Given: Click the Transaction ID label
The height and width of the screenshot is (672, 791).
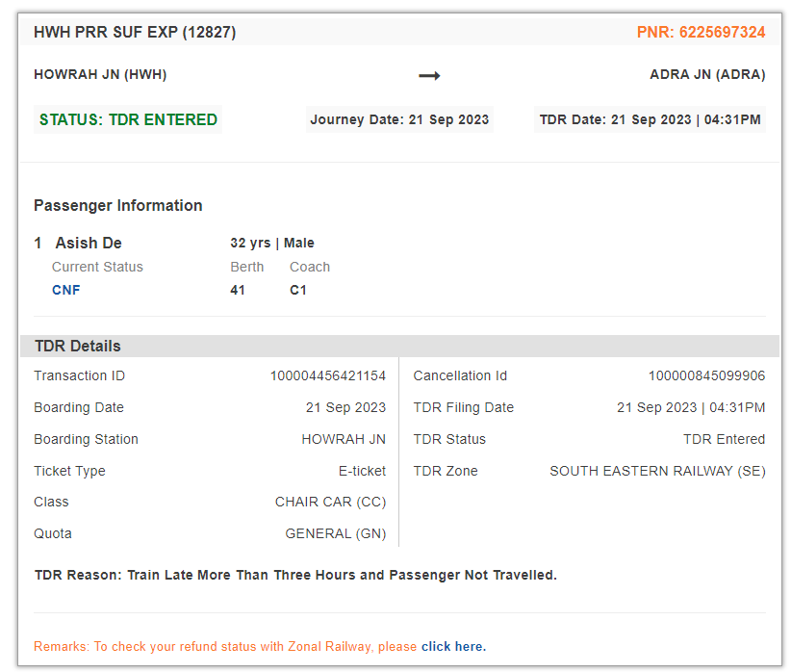Looking at the screenshot, I should tap(79, 376).
